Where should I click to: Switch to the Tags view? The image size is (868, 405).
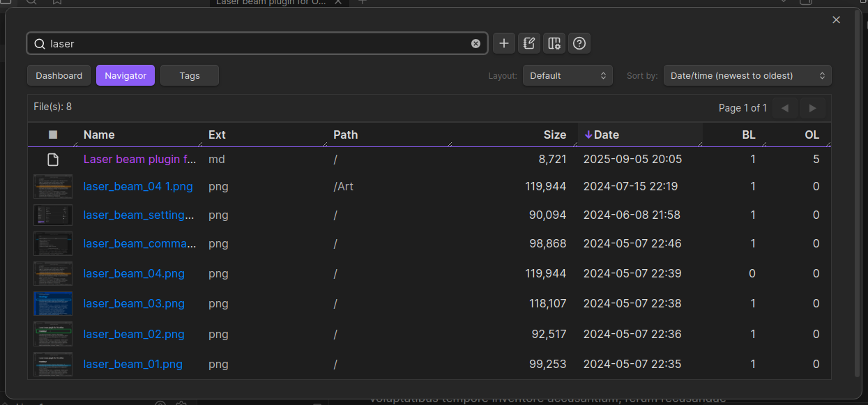click(189, 75)
